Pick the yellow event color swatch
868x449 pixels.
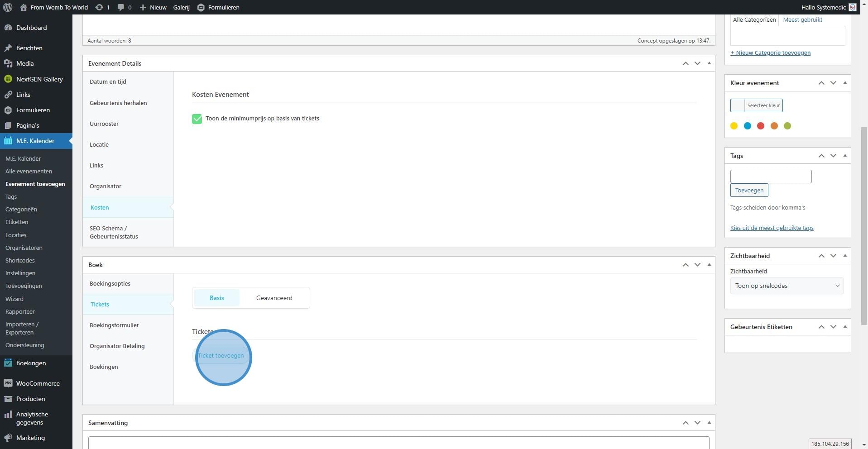(734, 126)
